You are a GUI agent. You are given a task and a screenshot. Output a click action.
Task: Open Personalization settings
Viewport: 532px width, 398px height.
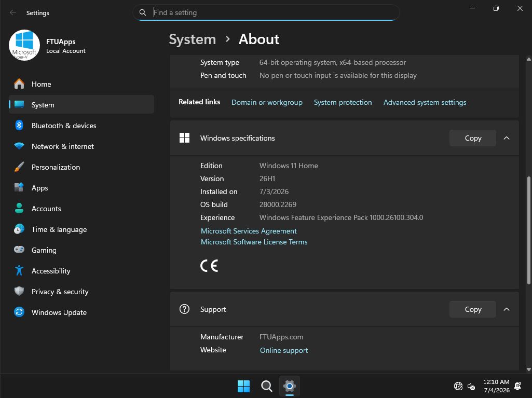[x=81, y=167]
